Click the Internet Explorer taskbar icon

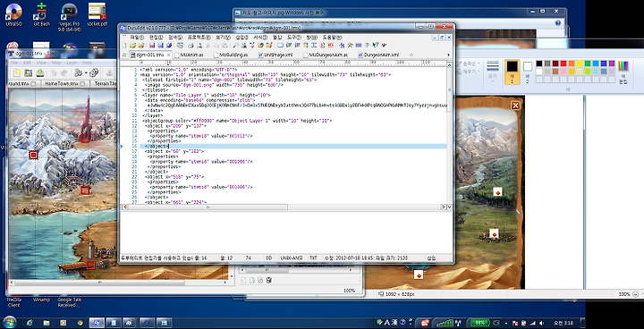(x=30, y=323)
